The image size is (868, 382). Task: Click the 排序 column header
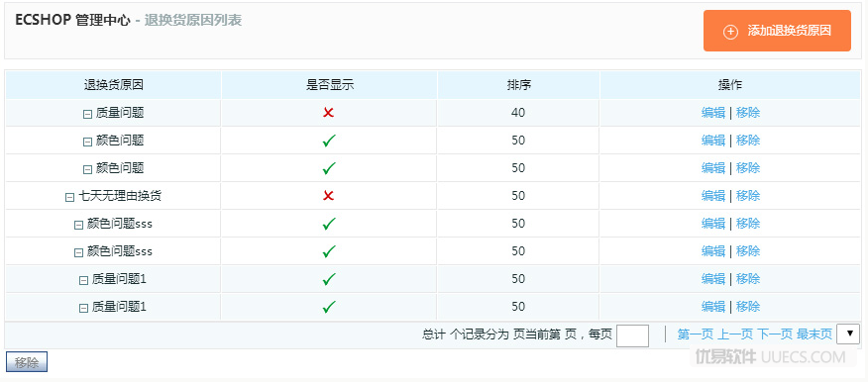(518, 85)
